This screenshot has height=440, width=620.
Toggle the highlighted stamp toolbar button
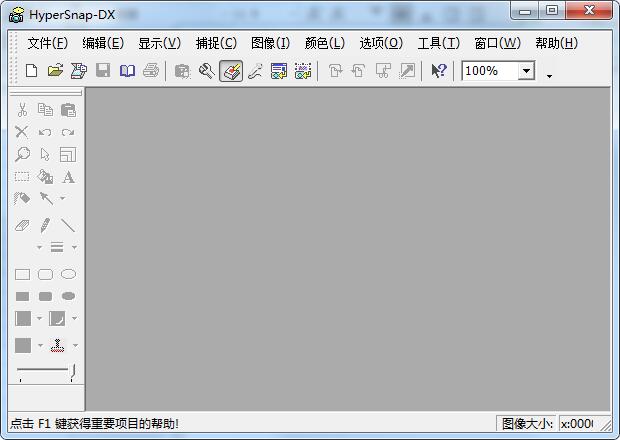pyautogui.click(x=231, y=71)
